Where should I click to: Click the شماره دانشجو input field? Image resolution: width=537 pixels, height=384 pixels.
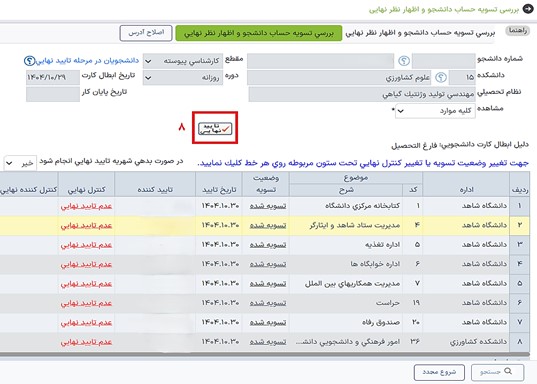[444, 61]
